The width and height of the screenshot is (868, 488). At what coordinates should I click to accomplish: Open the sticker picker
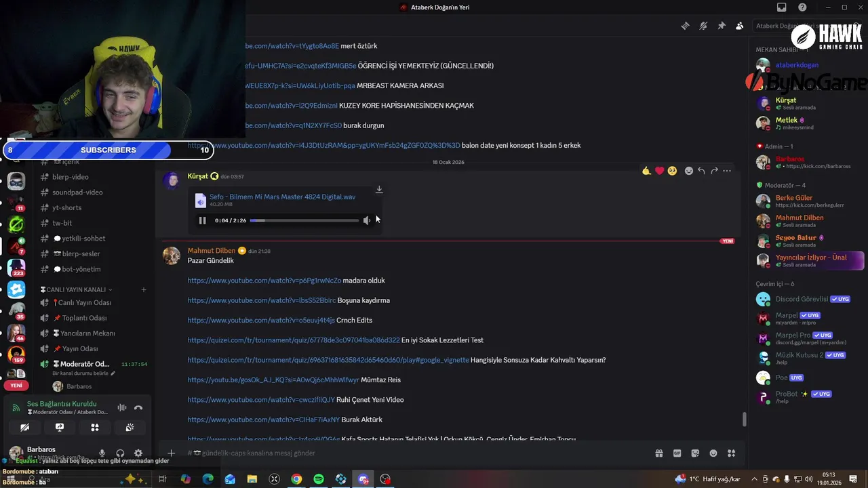695,453
